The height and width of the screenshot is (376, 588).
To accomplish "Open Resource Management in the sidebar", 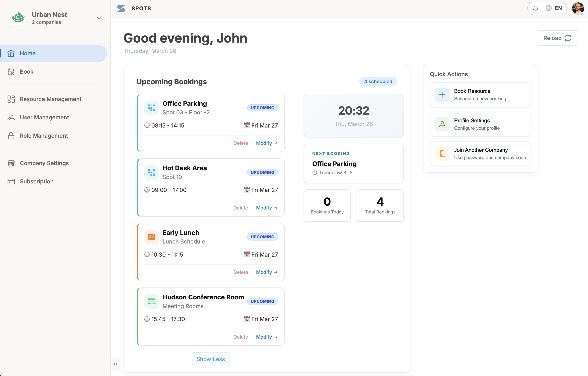I will (50, 99).
